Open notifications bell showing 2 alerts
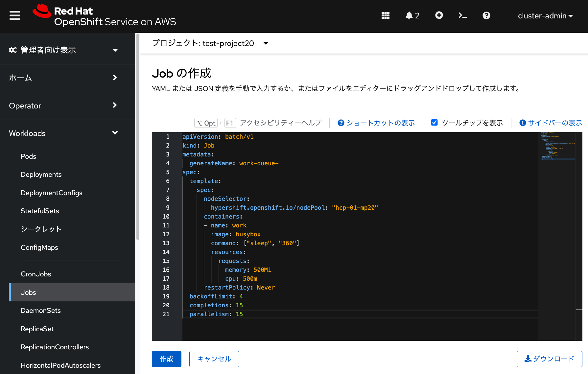Image resolution: width=588 pixels, height=374 pixels. click(412, 15)
